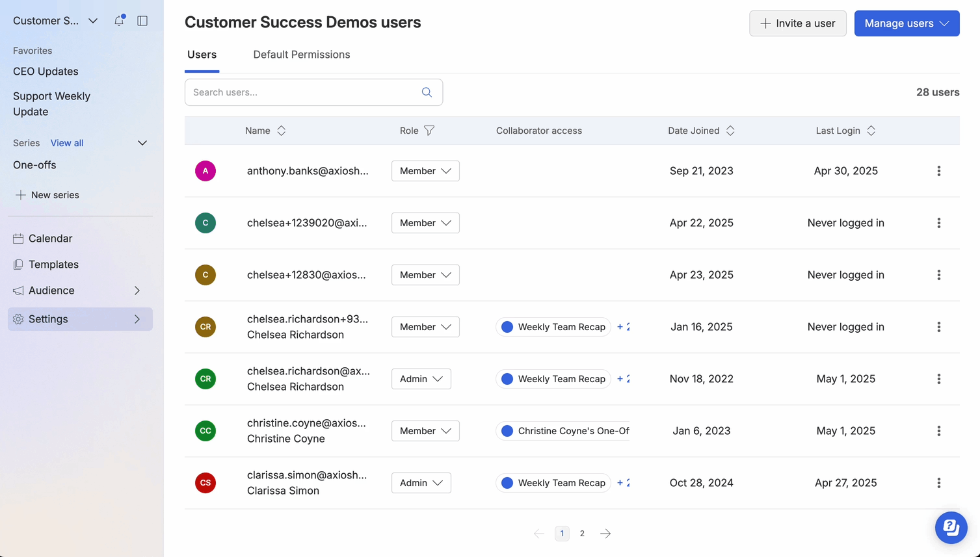
Task: Open the notifications bell
Action: (x=119, y=21)
